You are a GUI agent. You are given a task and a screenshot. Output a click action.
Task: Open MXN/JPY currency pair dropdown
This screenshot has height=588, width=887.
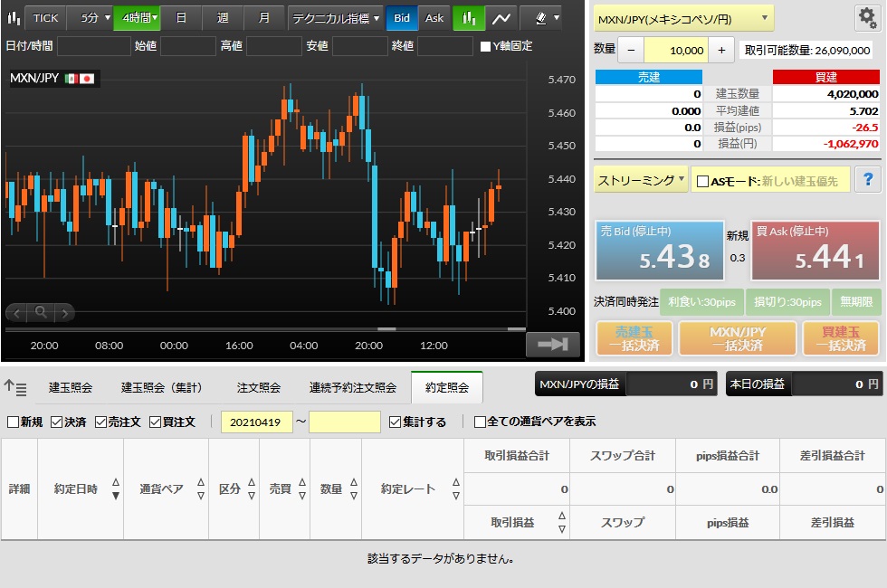pyautogui.click(x=683, y=19)
